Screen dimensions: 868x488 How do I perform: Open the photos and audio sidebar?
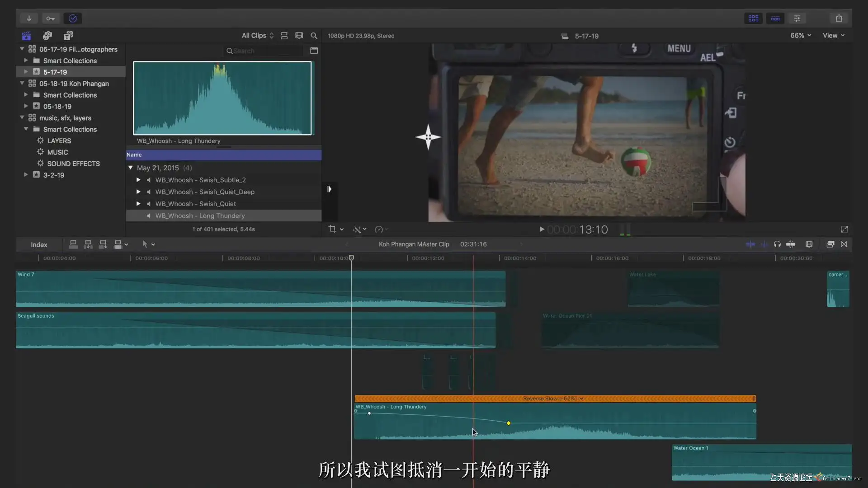click(x=47, y=36)
